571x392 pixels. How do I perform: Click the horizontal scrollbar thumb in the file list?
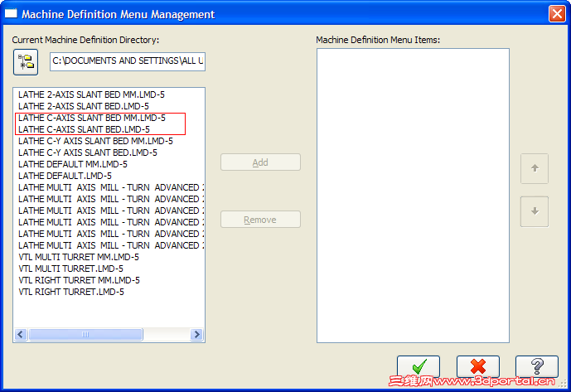(x=85, y=335)
